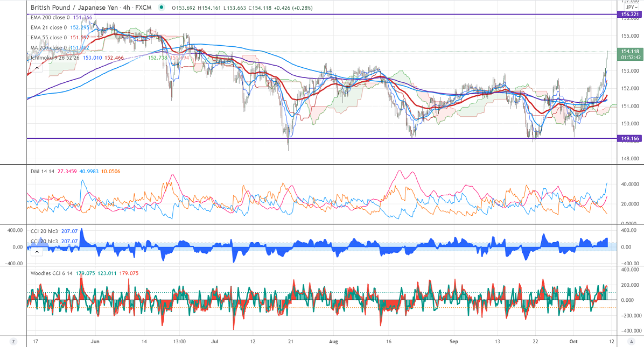This screenshot has width=644, height=347.
Task: Click the 154.118 current price label
Action: coord(629,51)
